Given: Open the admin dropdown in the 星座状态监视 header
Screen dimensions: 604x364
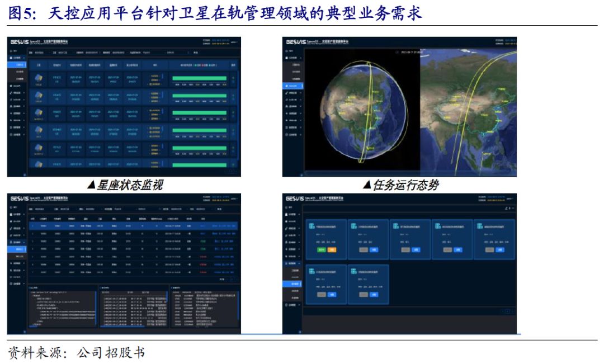Looking at the screenshot, I should tap(234, 42).
